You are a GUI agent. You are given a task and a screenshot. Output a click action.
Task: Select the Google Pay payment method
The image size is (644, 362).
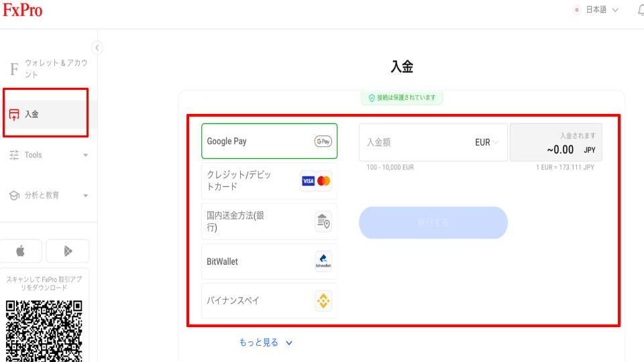coord(270,141)
